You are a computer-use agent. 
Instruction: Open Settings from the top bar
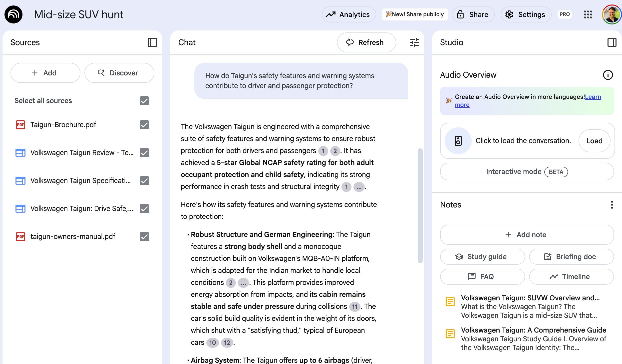click(x=526, y=14)
